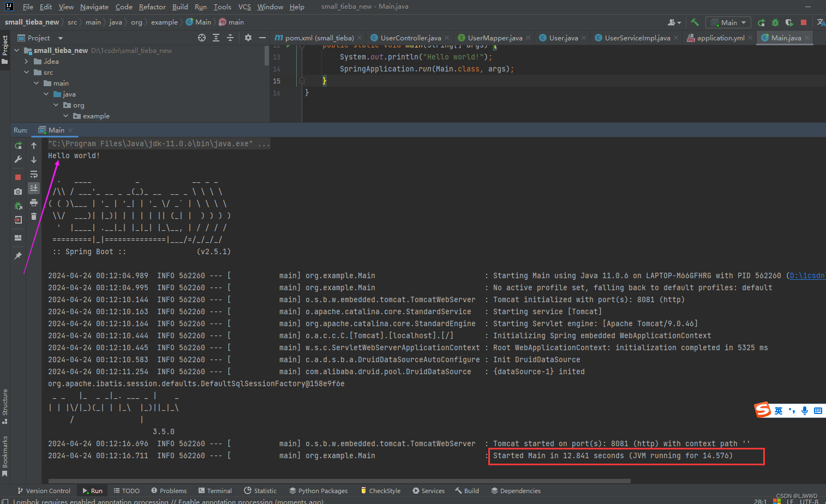The image size is (826, 504).
Task: Open the code-with-me user icon menu
Action: (x=674, y=22)
